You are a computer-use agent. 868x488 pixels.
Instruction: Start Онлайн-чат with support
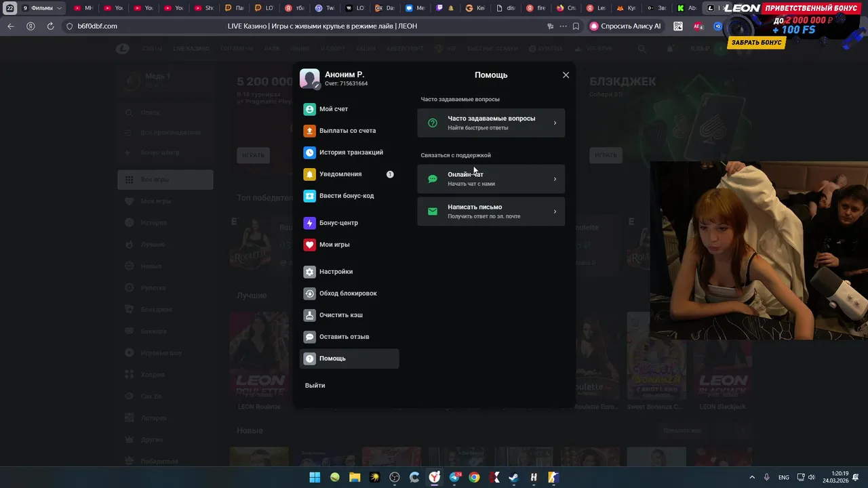[x=491, y=179]
